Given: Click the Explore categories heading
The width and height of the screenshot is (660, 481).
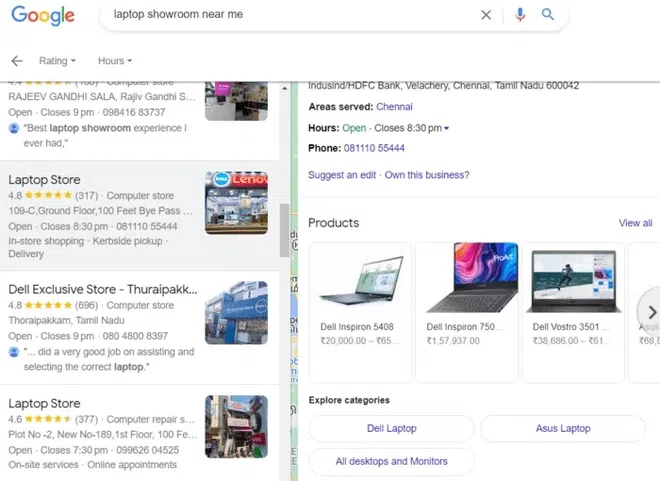Looking at the screenshot, I should (x=349, y=400).
